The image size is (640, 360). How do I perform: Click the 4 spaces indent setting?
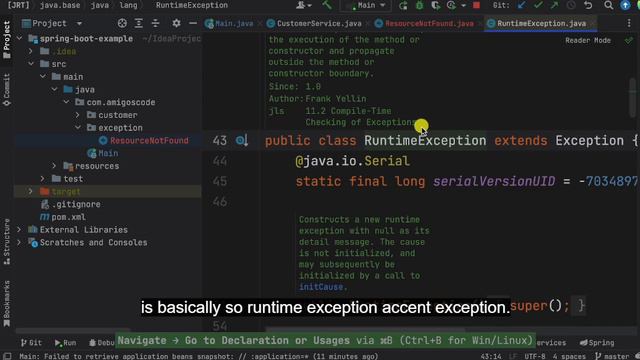click(x=570, y=356)
